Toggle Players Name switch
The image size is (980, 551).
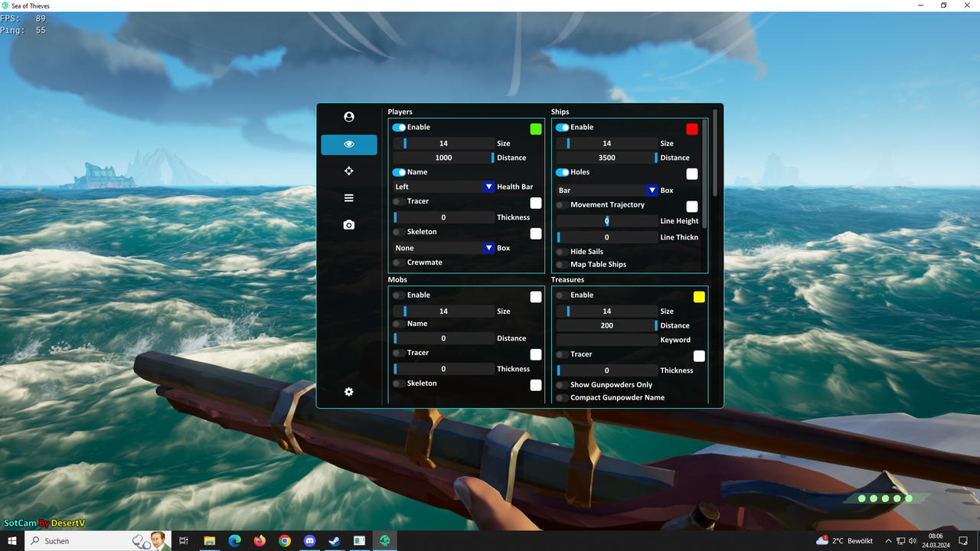[x=399, y=172]
